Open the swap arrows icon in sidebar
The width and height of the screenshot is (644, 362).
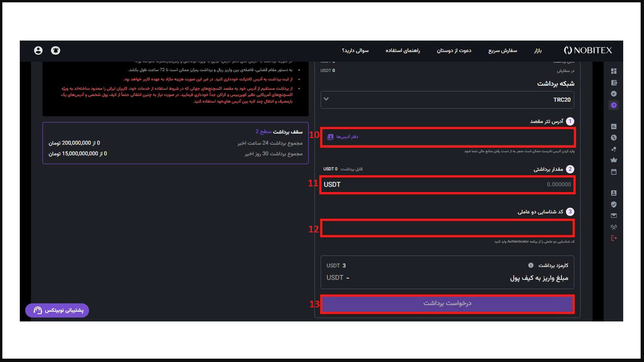(x=614, y=138)
